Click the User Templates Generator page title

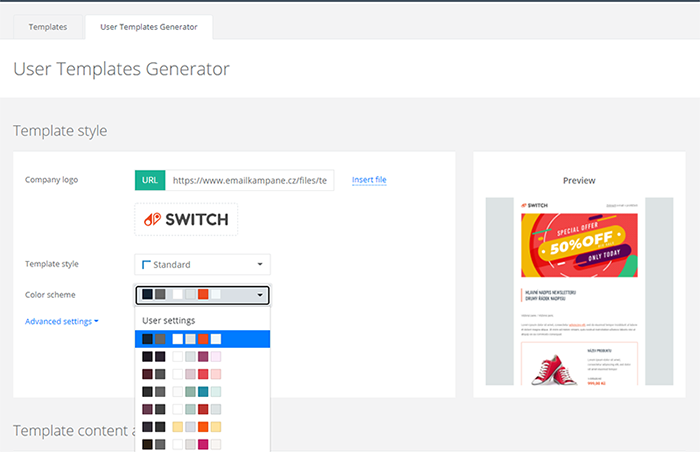(x=121, y=69)
